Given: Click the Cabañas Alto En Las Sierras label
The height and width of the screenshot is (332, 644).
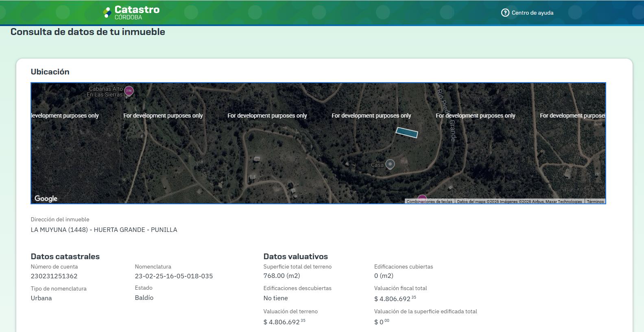Looking at the screenshot, I should pos(105,92).
